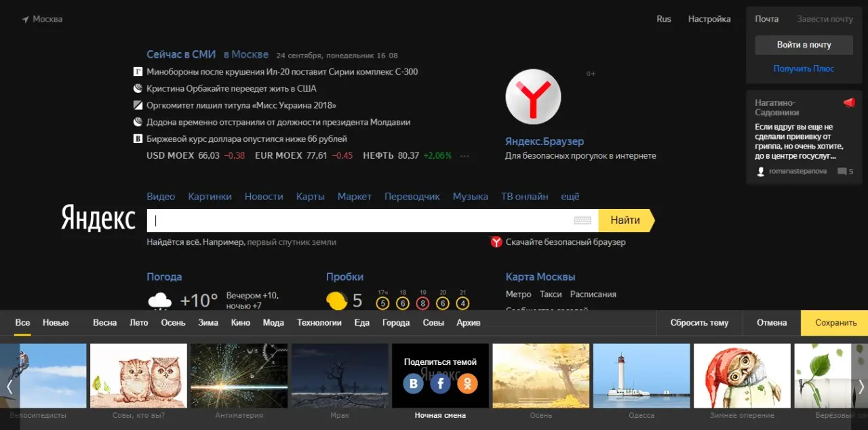868x430 pixels.
Task: Click the megaphone icon in Нагатино-Садовники card
Action: 849,103
